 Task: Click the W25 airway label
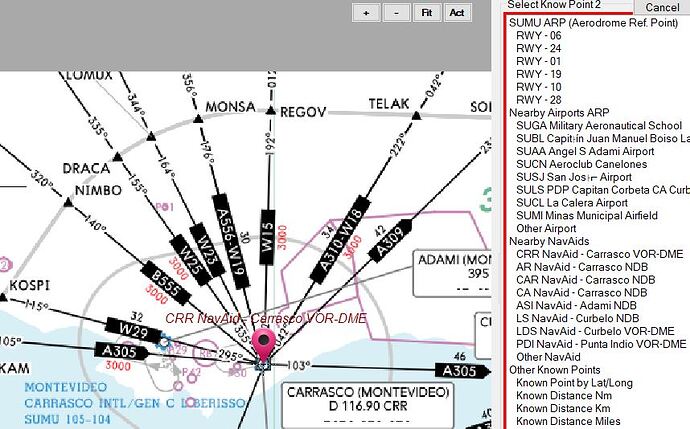pos(190,260)
